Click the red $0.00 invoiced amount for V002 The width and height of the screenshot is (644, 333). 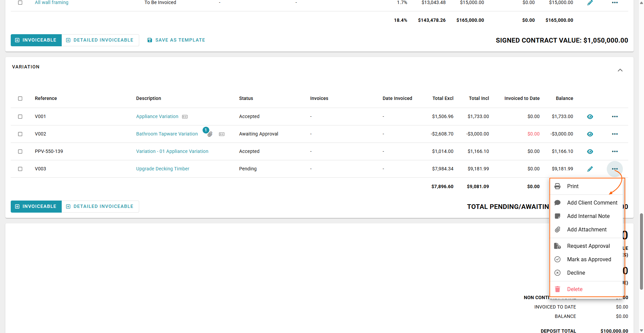[533, 134]
